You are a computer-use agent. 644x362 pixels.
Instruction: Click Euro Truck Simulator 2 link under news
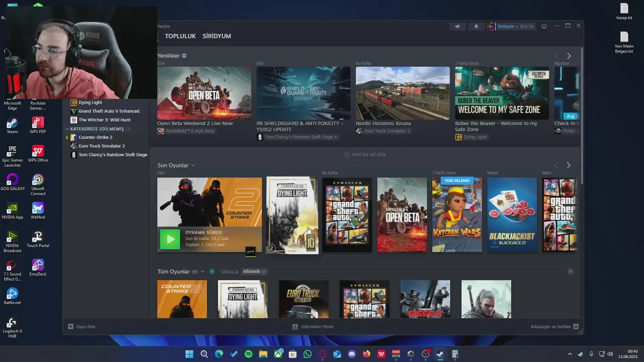pyautogui.click(x=383, y=131)
